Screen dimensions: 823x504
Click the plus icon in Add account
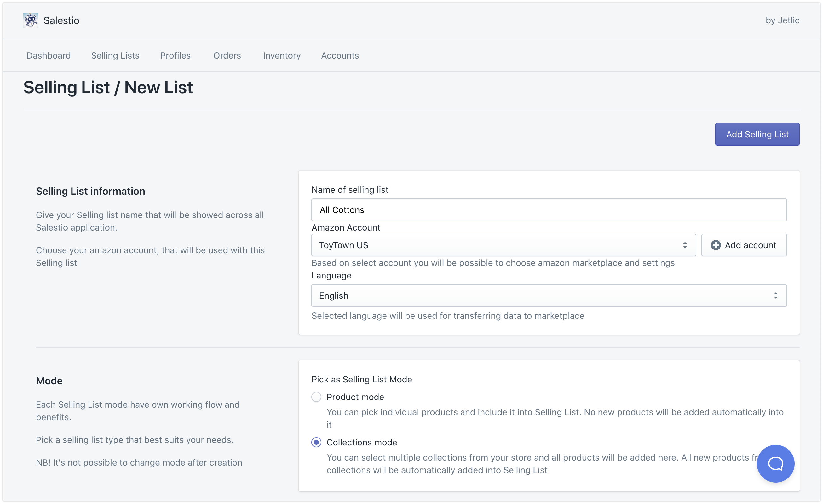716,245
